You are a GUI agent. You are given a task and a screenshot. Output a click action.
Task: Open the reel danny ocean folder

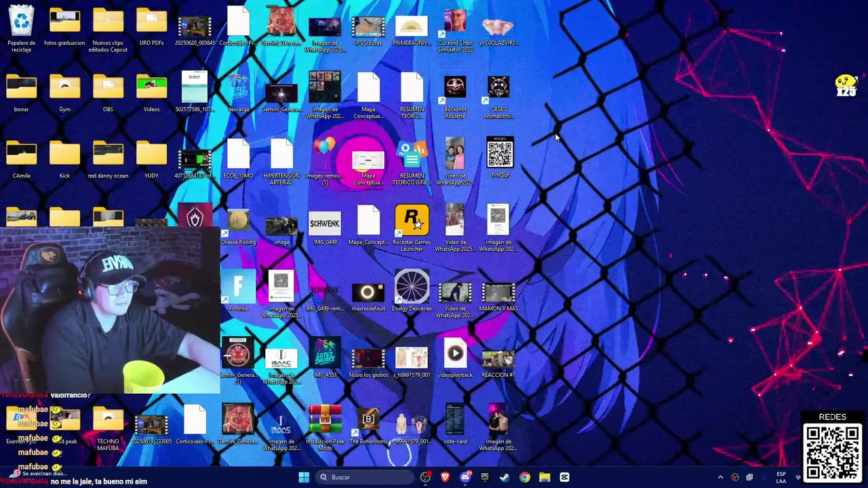(x=108, y=159)
